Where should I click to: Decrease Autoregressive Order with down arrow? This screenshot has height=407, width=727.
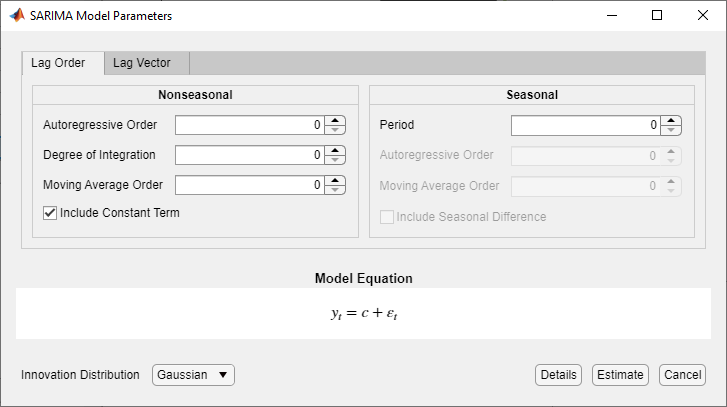[x=335, y=130]
